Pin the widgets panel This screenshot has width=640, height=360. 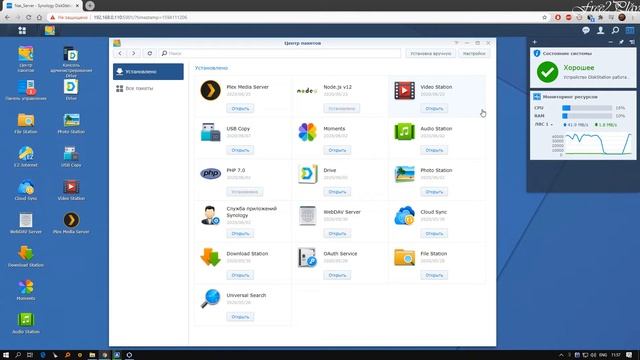pyautogui.click(x=621, y=42)
